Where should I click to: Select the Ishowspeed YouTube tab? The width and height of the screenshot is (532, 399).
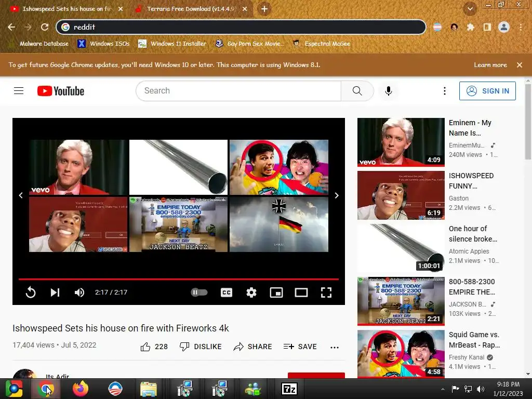point(66,9)
